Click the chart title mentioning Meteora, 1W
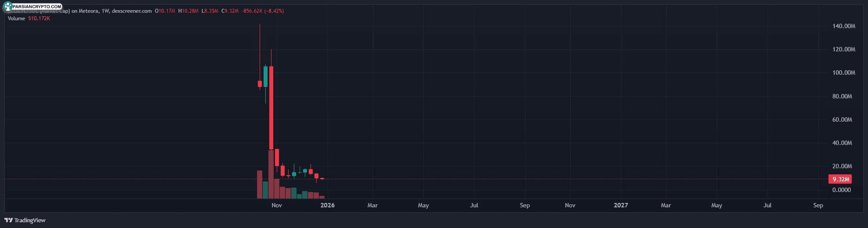Viewport: 868px width, 228px height. pos(79,11)
